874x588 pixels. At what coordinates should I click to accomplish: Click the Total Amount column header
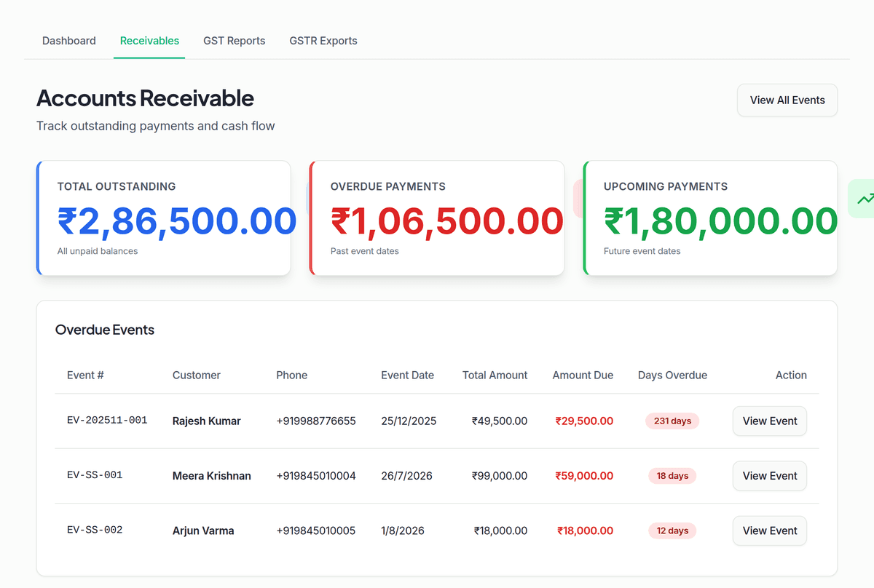[495, 376]
